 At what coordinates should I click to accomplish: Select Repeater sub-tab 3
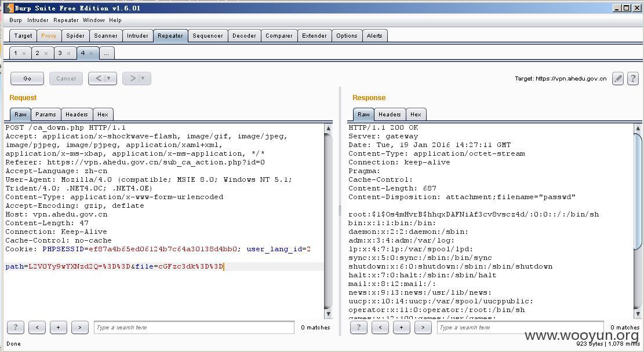tap(60, 53)
